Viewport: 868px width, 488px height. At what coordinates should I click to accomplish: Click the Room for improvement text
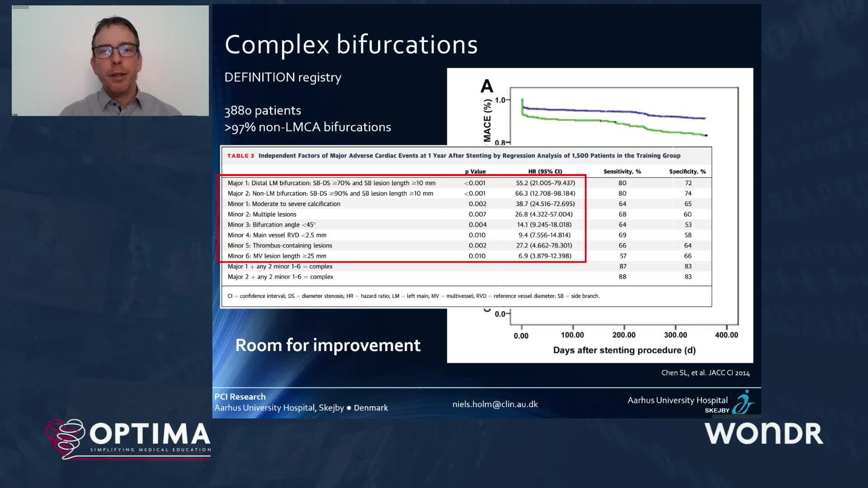(x=328, y=345)
